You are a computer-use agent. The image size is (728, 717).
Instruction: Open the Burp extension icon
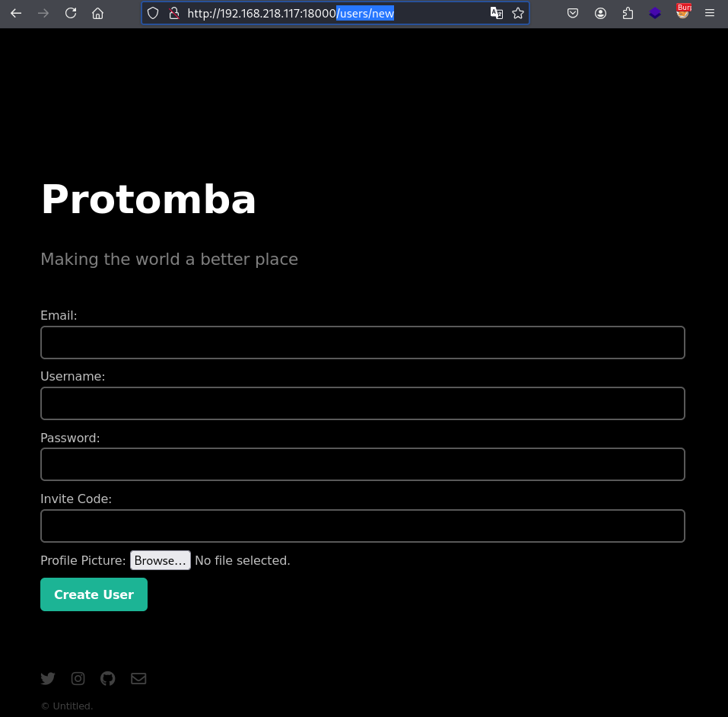coord(683,11)
